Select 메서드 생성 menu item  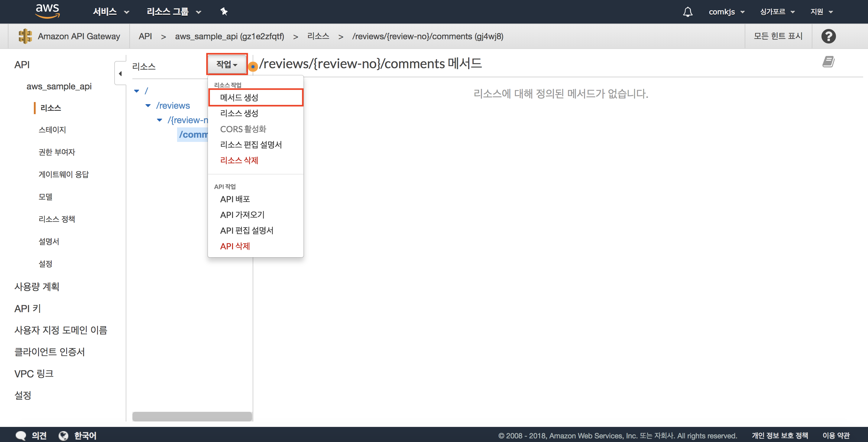tap(239, 98)
